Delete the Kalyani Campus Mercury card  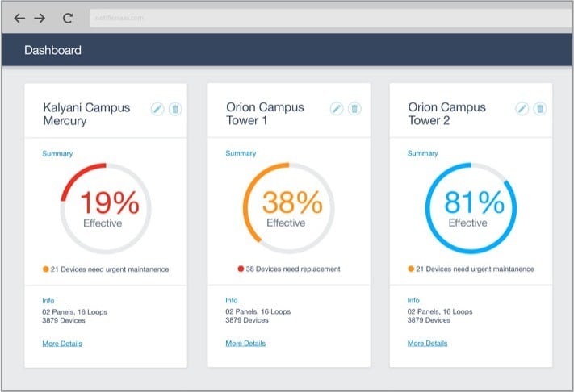click(175, 109)
